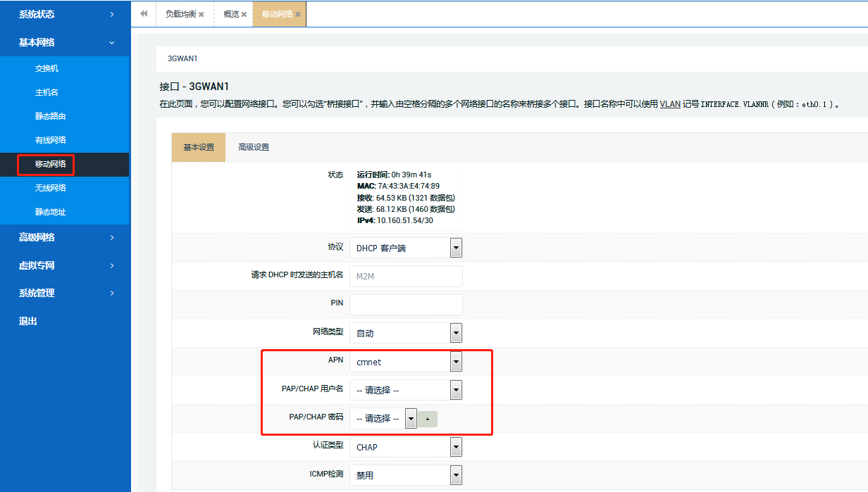The width and height of the screenshot is (868, 492).
Task: Open 无线网络 in the sidebar
Action: tap(51, 188)
